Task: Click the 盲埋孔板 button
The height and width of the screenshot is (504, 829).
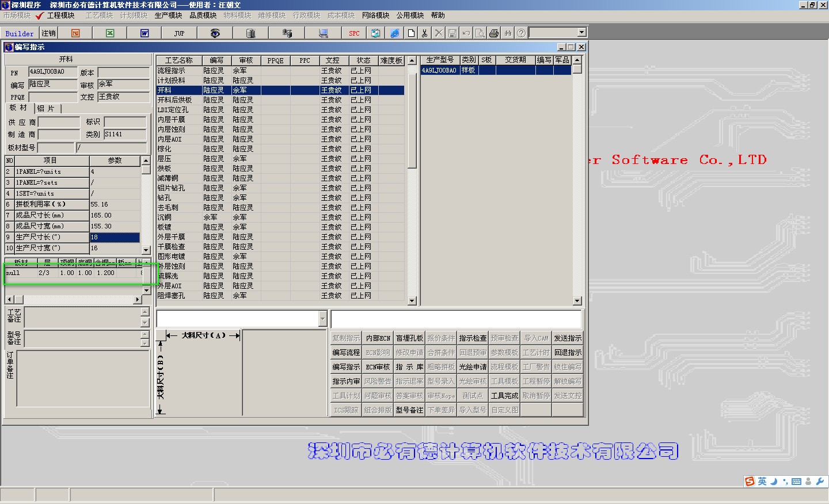Action: [x=409, y=338]
